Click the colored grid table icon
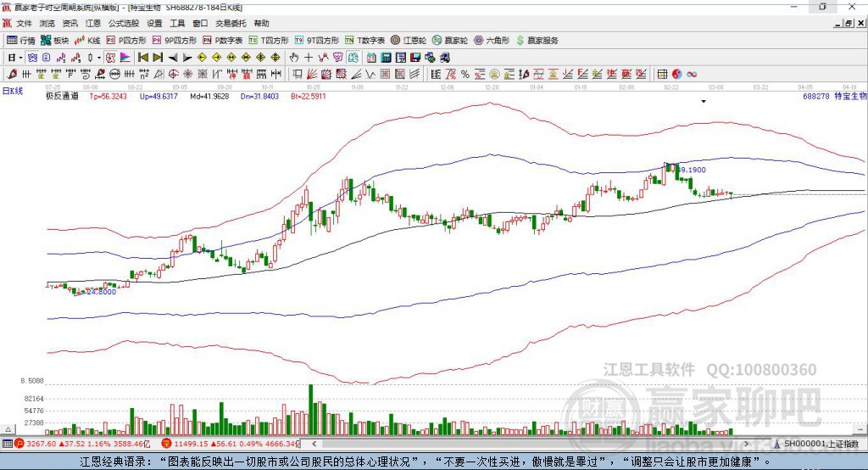 (662, 75)
